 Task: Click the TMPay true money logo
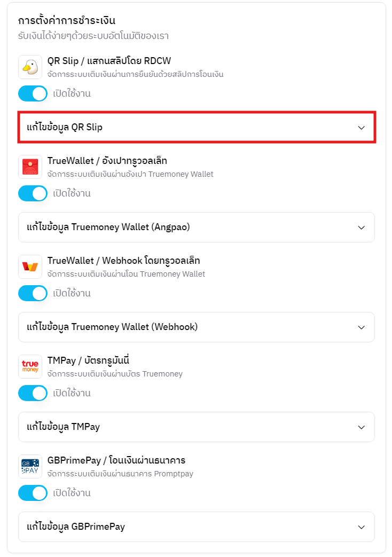point(30,366)
